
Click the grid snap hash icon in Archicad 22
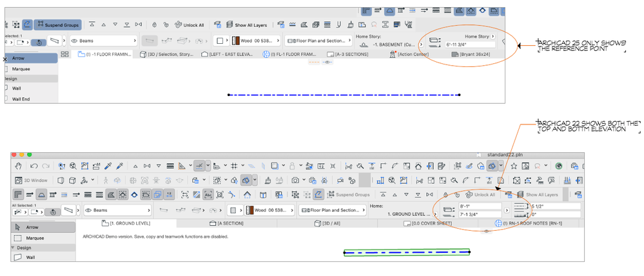(x=235, y=166)
